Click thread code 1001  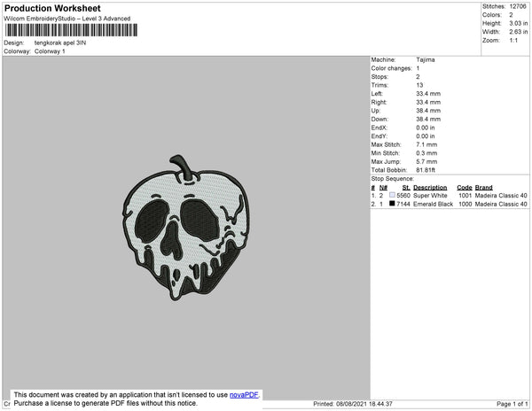465,196
